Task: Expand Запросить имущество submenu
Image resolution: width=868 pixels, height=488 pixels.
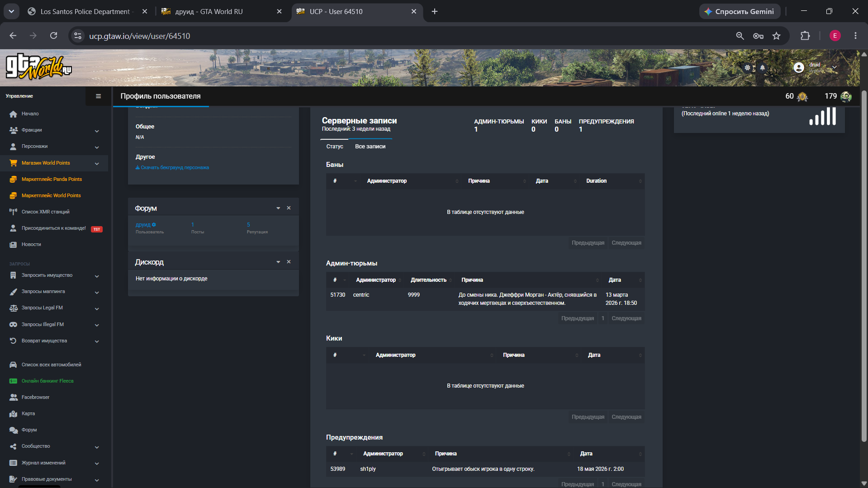Action: (54, 275)
